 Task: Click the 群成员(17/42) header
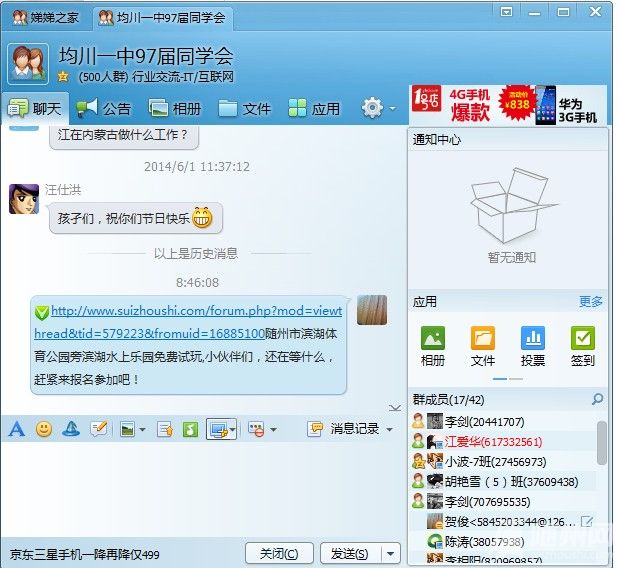pos(448,399)
